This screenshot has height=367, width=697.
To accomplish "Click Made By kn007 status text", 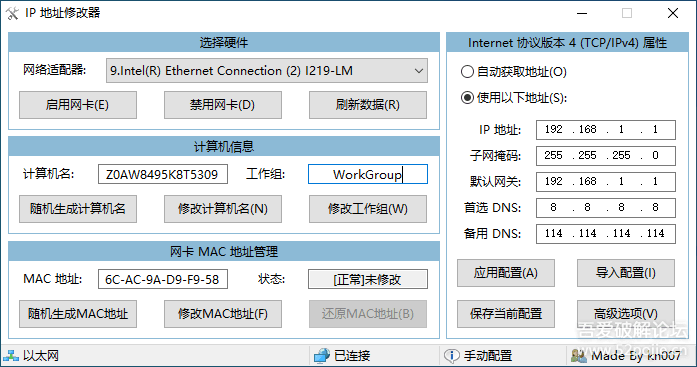I will [636, 355].
